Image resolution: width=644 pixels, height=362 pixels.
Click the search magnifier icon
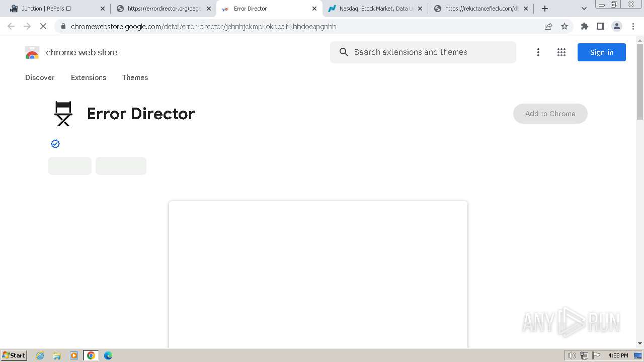click(x=344, y=52)
